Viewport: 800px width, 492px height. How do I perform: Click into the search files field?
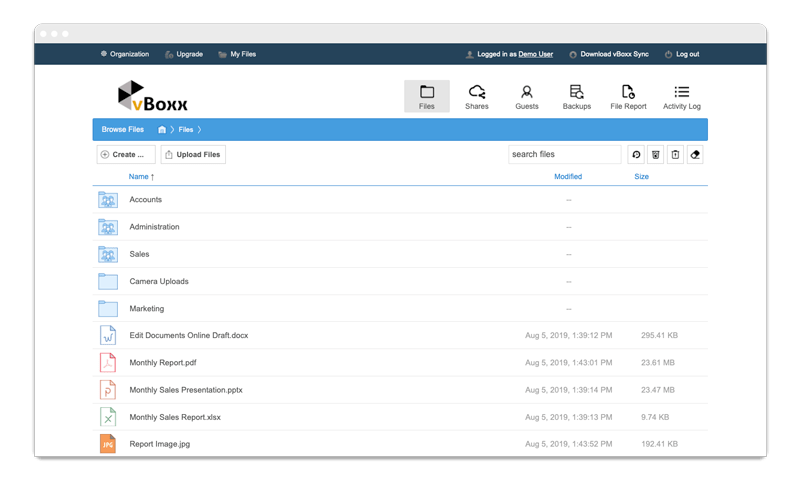(x=564, y=154)
